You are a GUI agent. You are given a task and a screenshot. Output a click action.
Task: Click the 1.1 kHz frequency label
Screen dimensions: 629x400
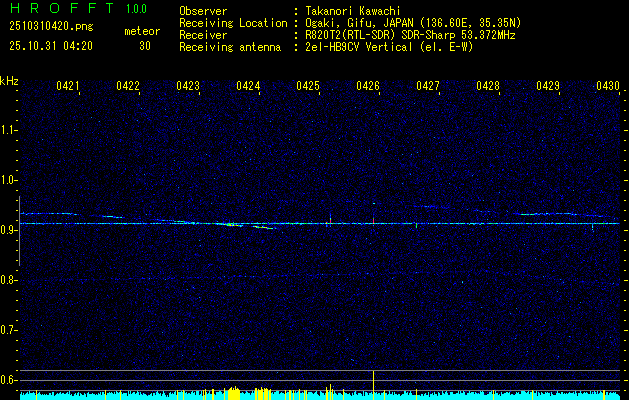[9, 130]
